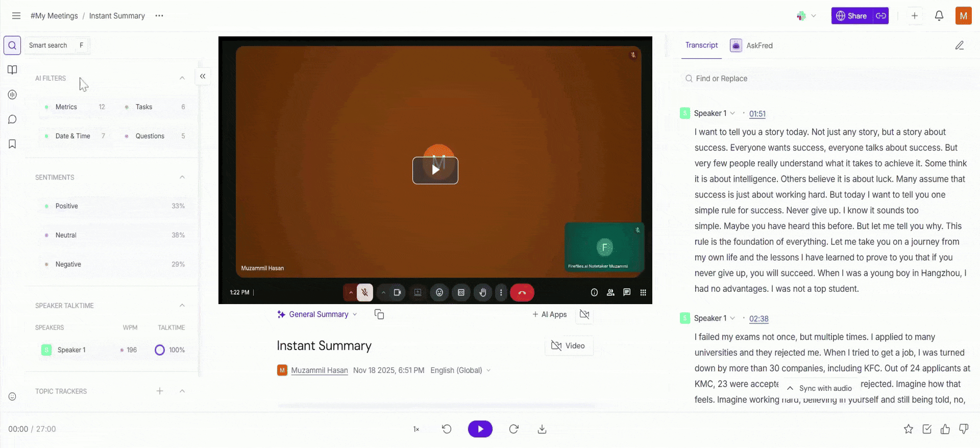980x448 pixels.
Task: Jump to timestamp 01:51
Action: tap(757, 114)
